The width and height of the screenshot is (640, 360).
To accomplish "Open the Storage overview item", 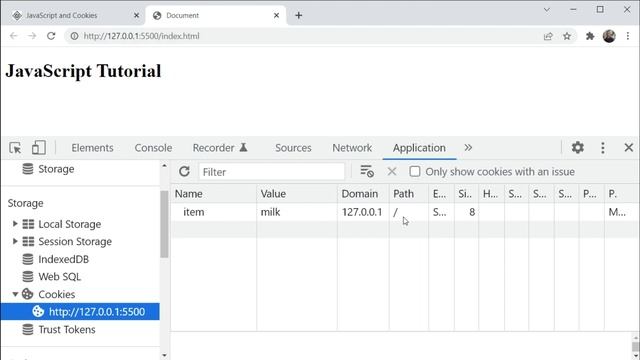I will (56, 169).
